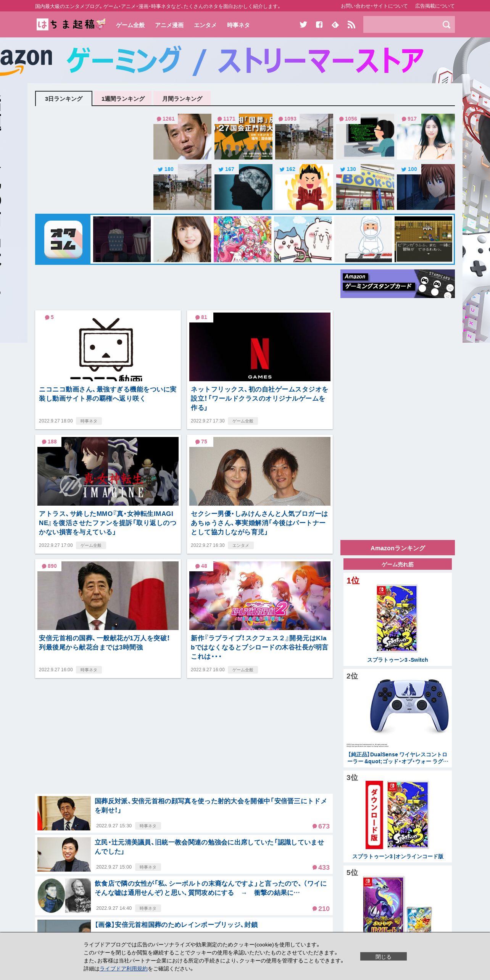The height and width of the screenshot is (980, 490).
Task: Click the 1261 comments bubble on ranking thumbnail
Action: tap(166, 119)
